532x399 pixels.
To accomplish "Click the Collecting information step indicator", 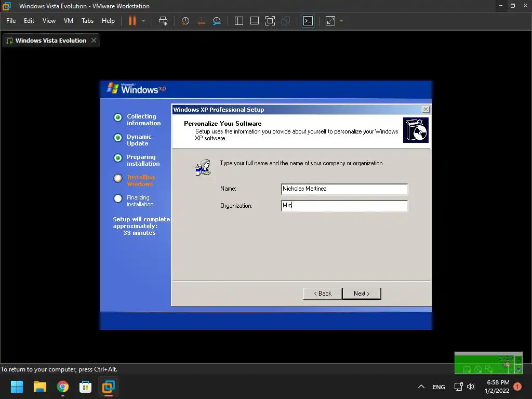I will pyautogui.click(x=118, y=117).
